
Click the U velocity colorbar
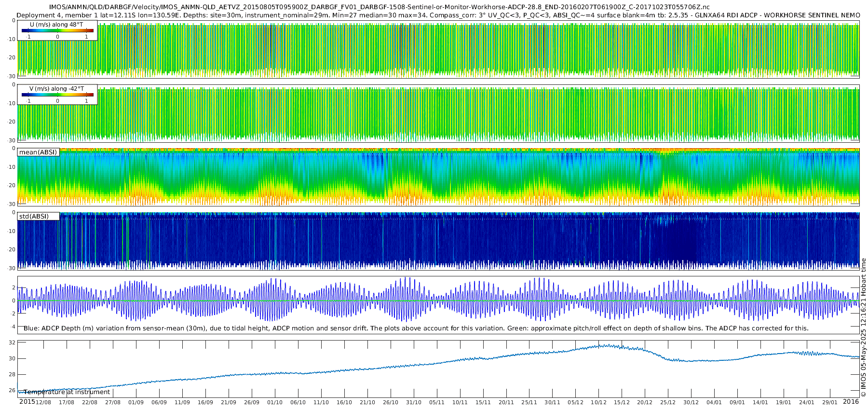pyautogui.click(x=57, y=30)
